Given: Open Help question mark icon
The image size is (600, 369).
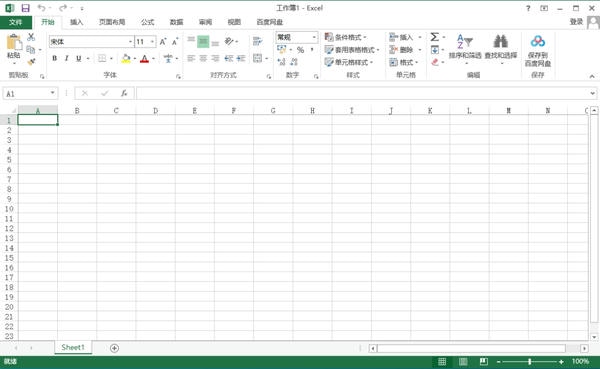Looking at the screenshot, I should (528, 8).
